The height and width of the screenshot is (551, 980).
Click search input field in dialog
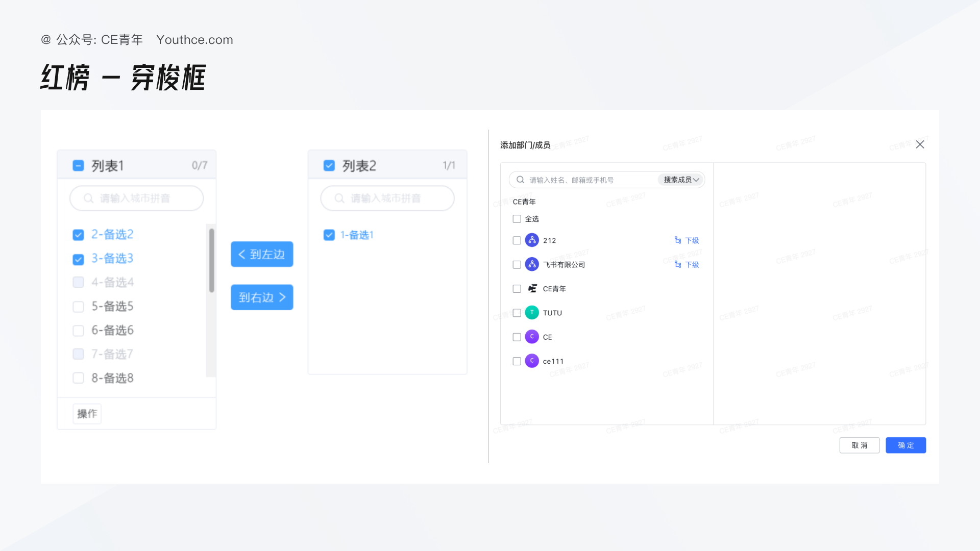coord(591,180)
